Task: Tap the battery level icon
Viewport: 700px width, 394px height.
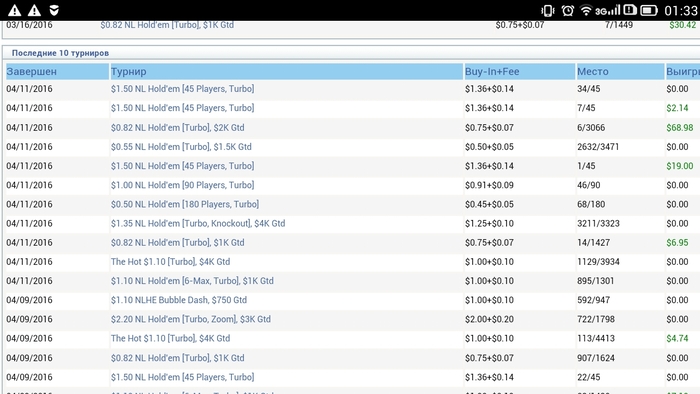Action: point(649,10)
